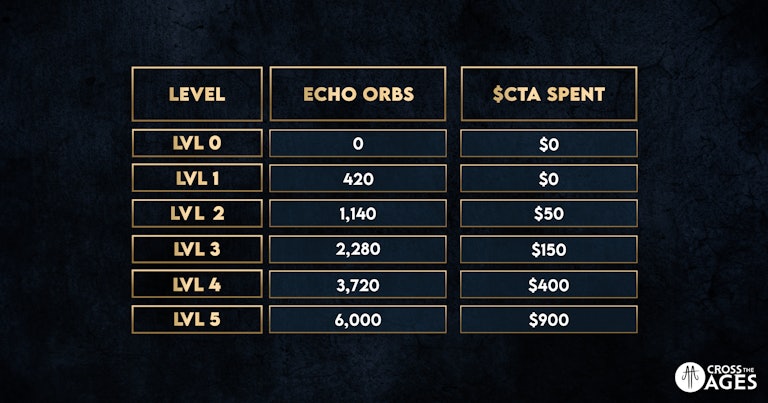Click the 6,000 Echo Orbs cell
Screen dimensions: 768x403
(x=358, y=320)
